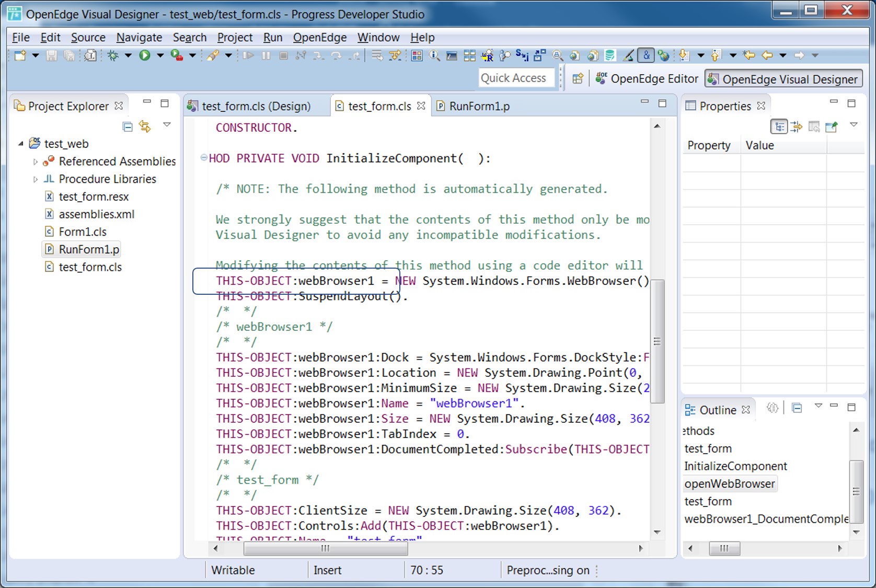Open the OpenEdge menu

tap(319, 38)
